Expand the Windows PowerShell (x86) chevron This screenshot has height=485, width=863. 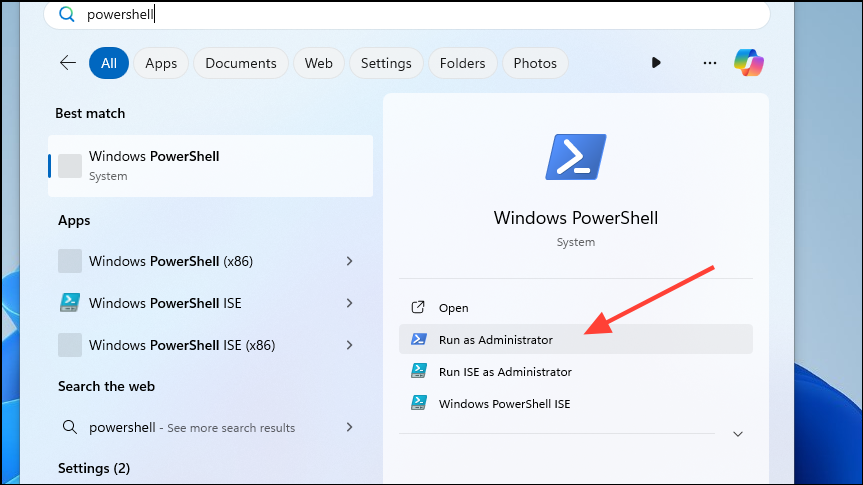[349, 261]
